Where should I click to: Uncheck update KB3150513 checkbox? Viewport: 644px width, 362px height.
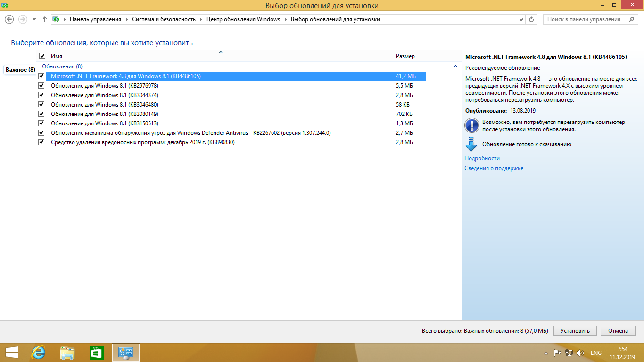[41, 123]
